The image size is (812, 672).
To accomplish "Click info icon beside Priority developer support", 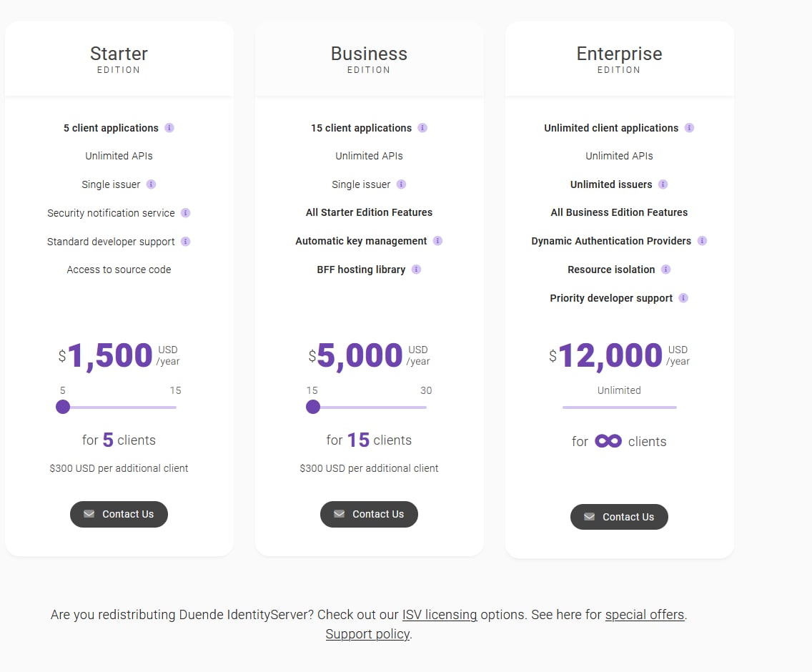I will pyautogui.click(x=684, y=298).
